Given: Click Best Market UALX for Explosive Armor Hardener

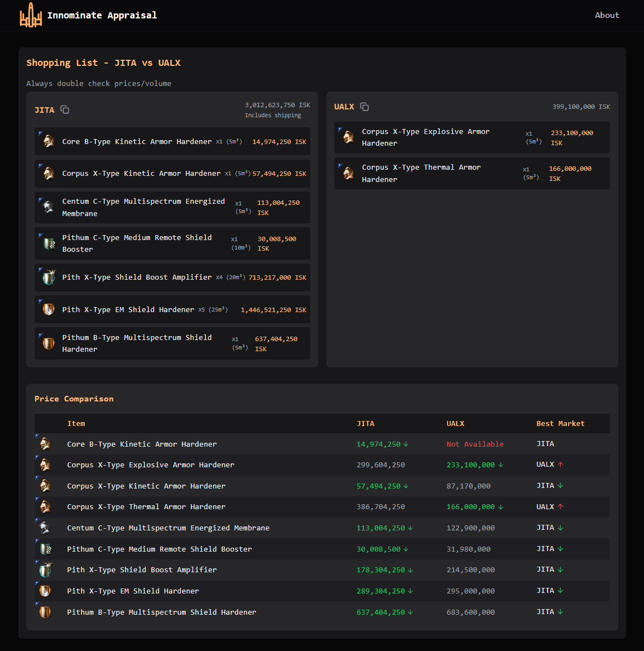Looking at the screenshot, I should pyautogui.click(x=545, y=464).
